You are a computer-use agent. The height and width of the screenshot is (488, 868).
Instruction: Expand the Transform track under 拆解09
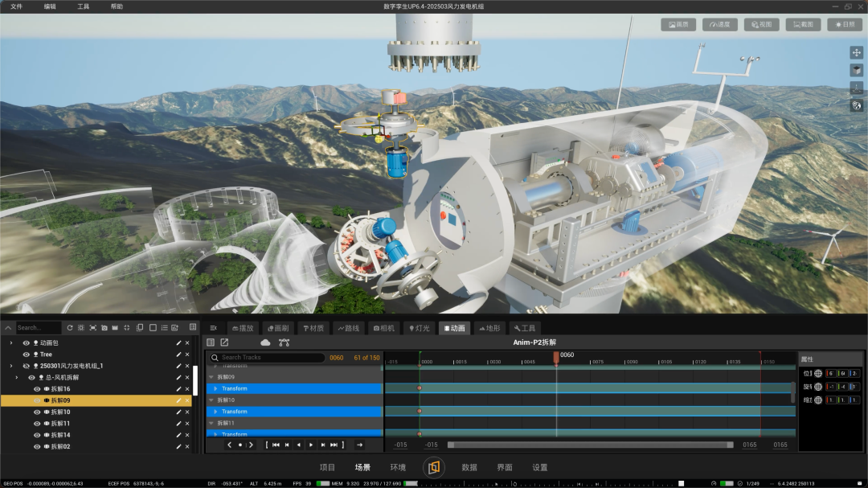click(216, 389)
